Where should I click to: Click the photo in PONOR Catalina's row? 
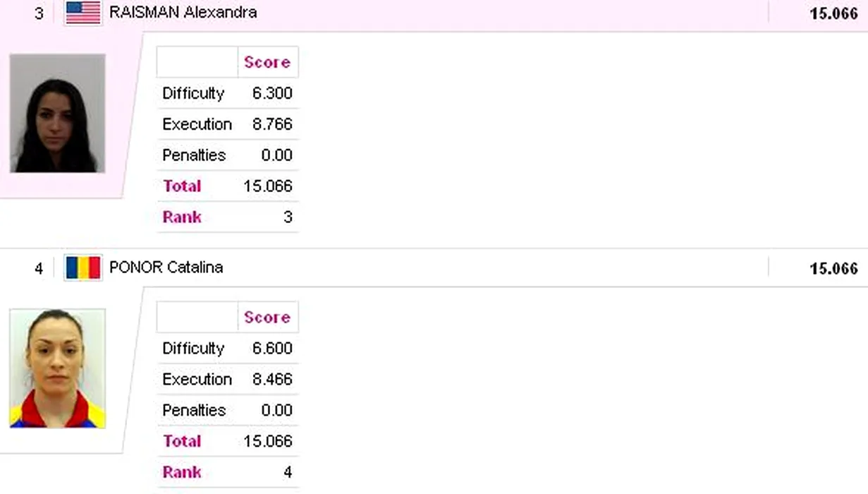(x=57, y=368)
